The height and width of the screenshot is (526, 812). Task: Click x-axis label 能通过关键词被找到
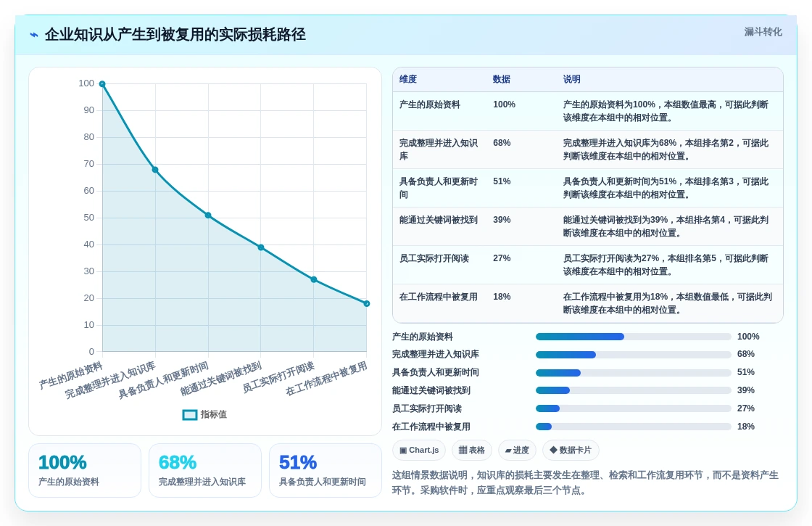(x=220, y=378)
